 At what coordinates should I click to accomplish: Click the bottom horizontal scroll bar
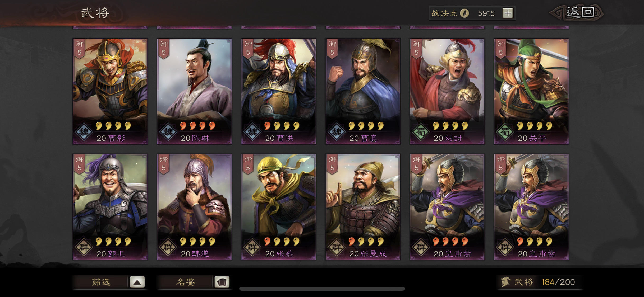322,289
